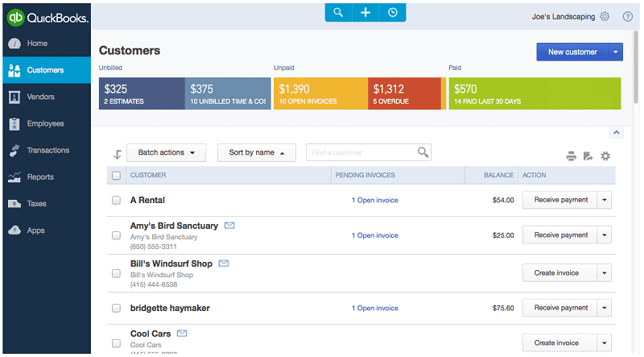This screenshot has height=357, width=644.
Task: Click the Employees badge icon in sidebar
Action: (x=14, y=124)
